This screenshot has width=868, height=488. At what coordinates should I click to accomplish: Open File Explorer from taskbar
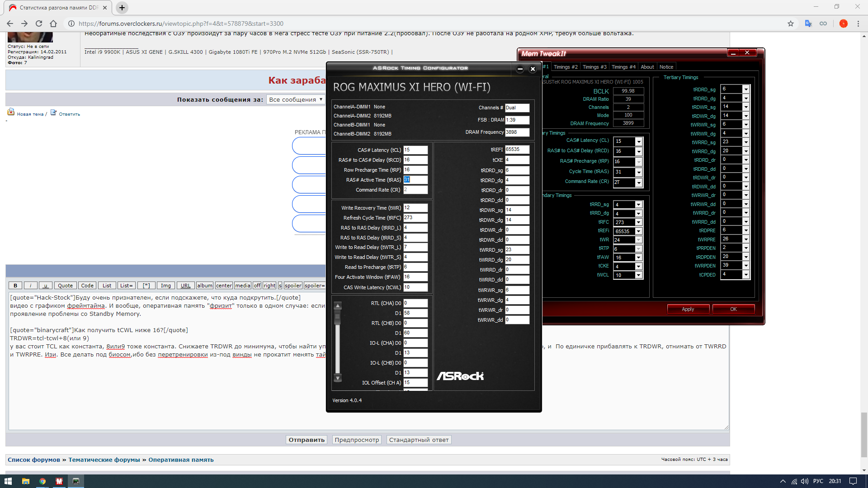pyautogui.click(x=25, y=481)
